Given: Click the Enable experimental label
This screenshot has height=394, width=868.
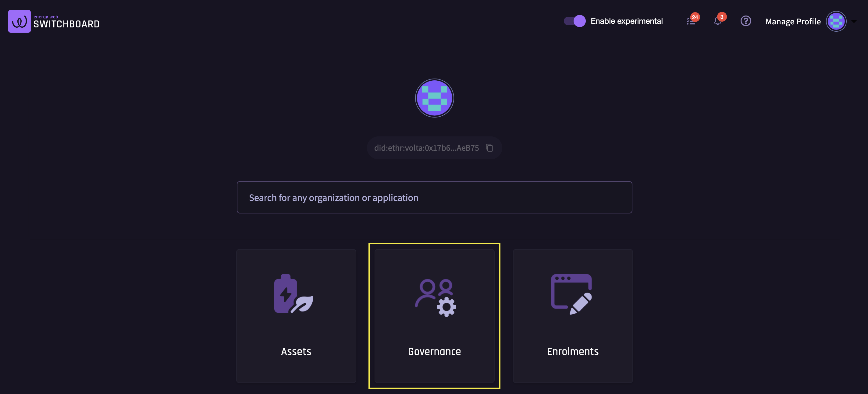Looking at the screenshot, I should point(626,21).
